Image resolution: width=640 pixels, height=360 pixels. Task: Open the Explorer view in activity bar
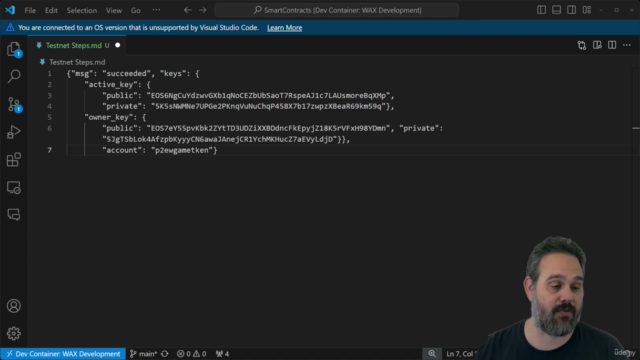(13, 49)
